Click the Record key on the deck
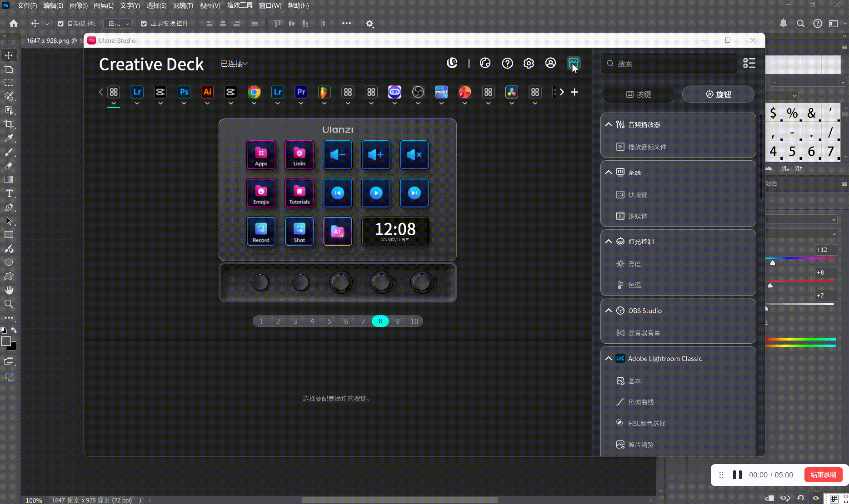Viewport: 849px width, 504px height. coord(261,232)
